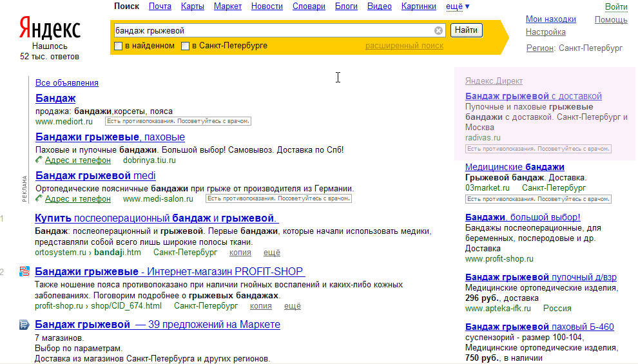Screen dimensions: 638x364
Task: Open 'Медицинские бандажи' ad
Action: pos(515,167)
